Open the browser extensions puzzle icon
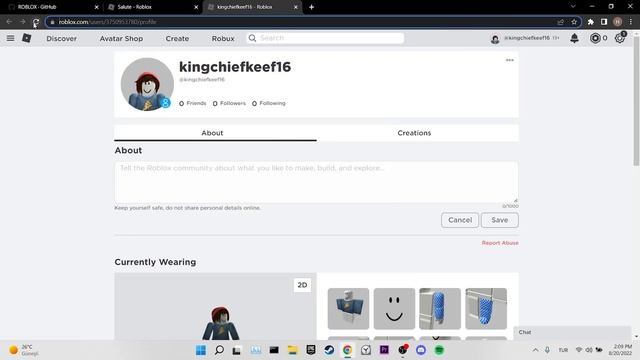The width and height of the screenshot is (640, 360). (591, 22)
